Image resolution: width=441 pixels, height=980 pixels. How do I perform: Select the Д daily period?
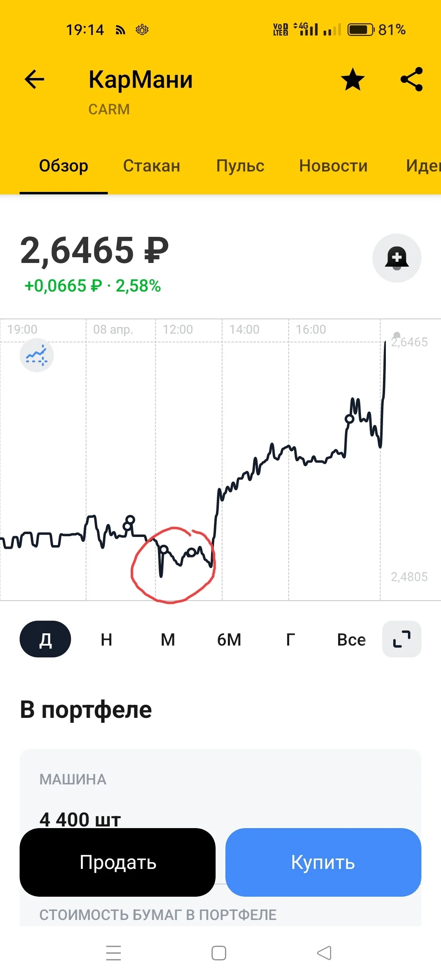pyautogui.click(x=45, y=639)
